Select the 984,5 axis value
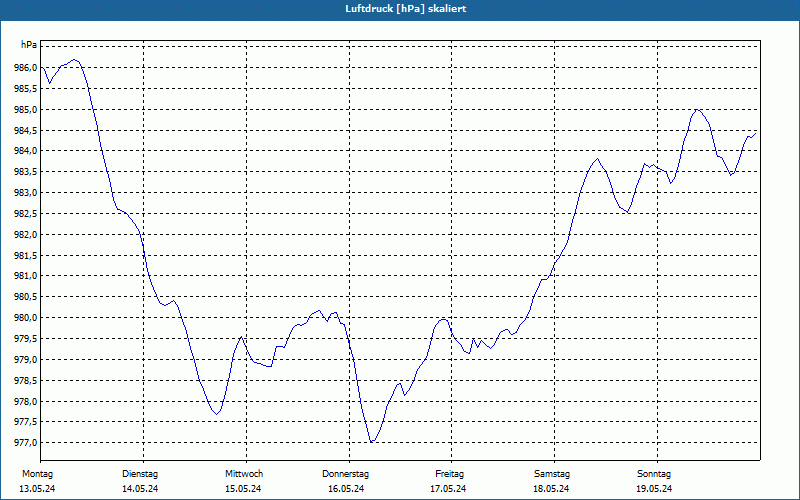This screenshot has height=500, width=800. pyautogui.click(x=26, y=130)
